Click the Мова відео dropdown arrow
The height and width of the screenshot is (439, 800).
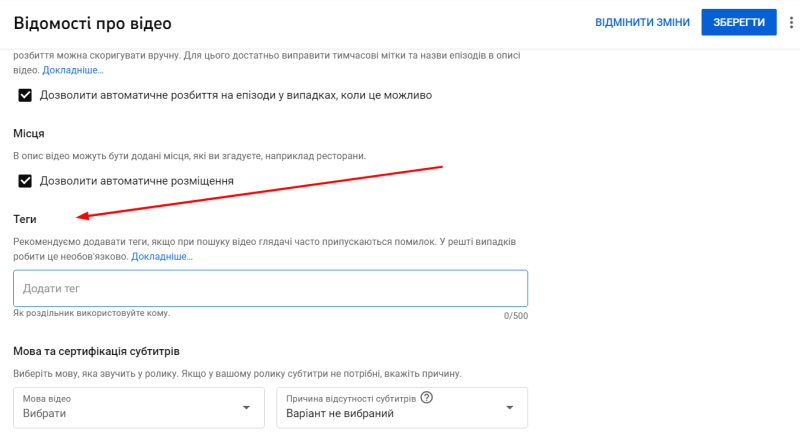coord(246,407)
